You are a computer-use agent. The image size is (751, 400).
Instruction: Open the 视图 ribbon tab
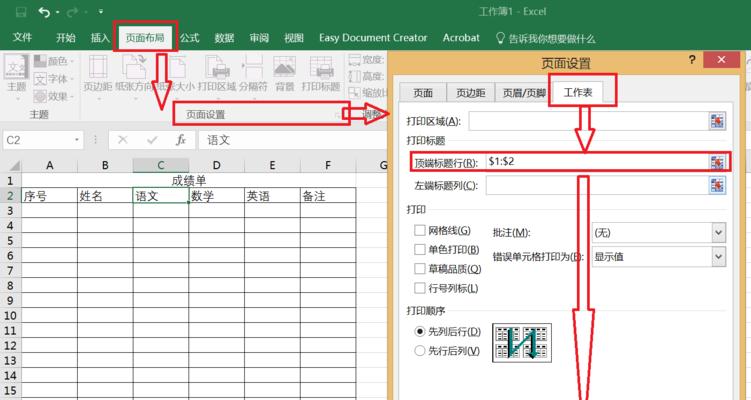pos(294,38)
